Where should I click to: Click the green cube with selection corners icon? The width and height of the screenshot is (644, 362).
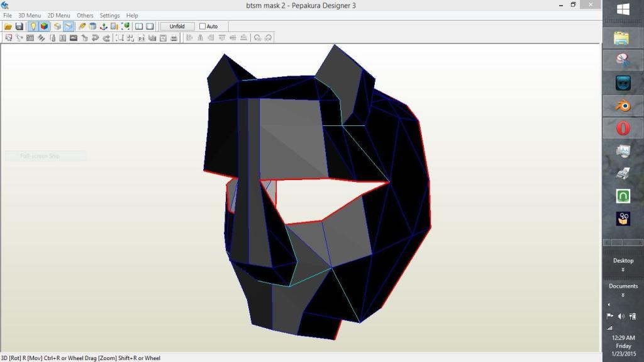(x=126, y=26)
